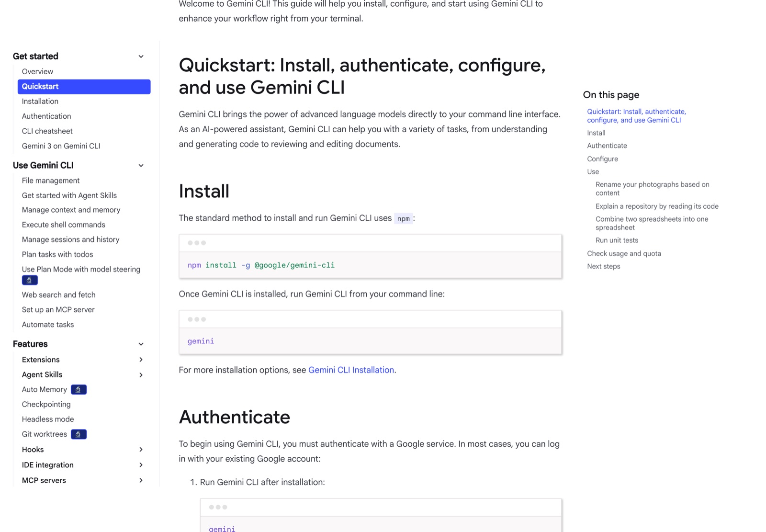Open the Checkpointing feature page
The height and width of the screenshot is (532, 766).
click(x=46, y=404)
